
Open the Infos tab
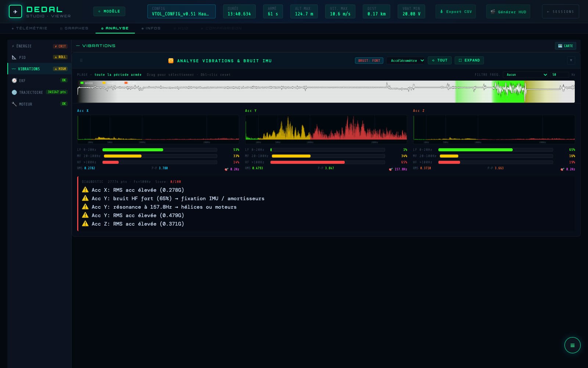click(151, 28)
